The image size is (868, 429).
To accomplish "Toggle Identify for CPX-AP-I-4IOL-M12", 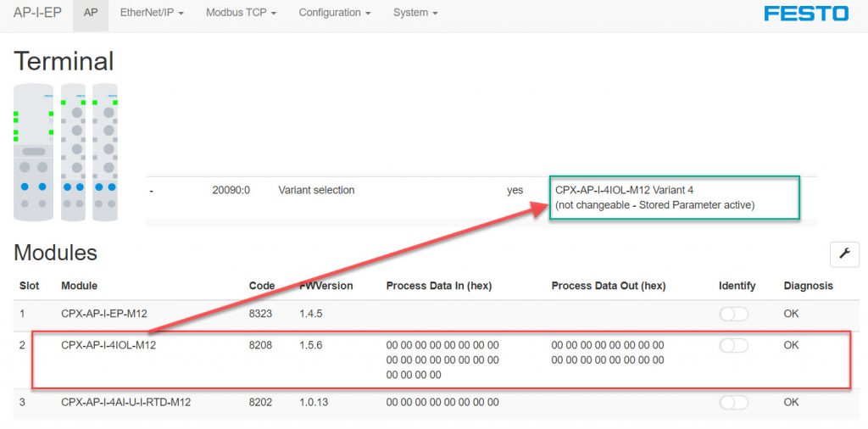I will [x=734, y=345].
